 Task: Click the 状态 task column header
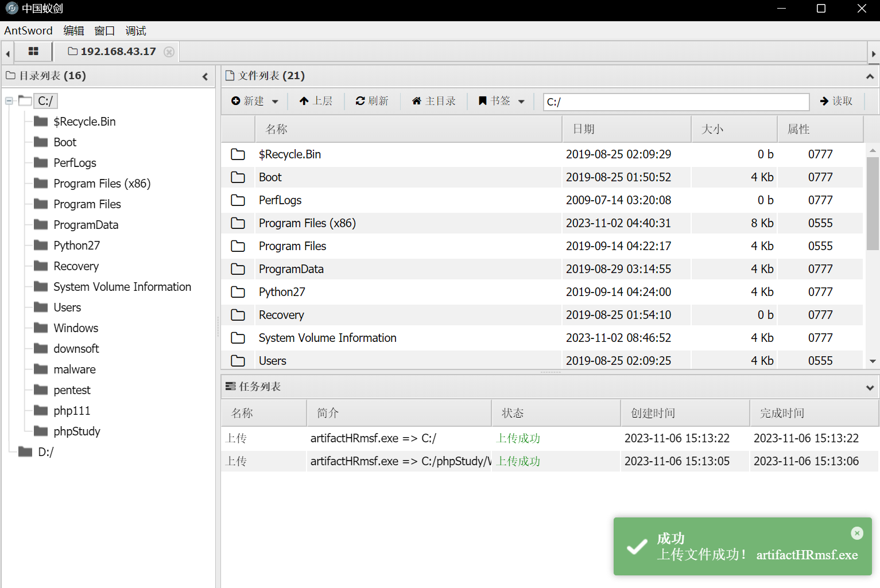click(x=556, y=413)
